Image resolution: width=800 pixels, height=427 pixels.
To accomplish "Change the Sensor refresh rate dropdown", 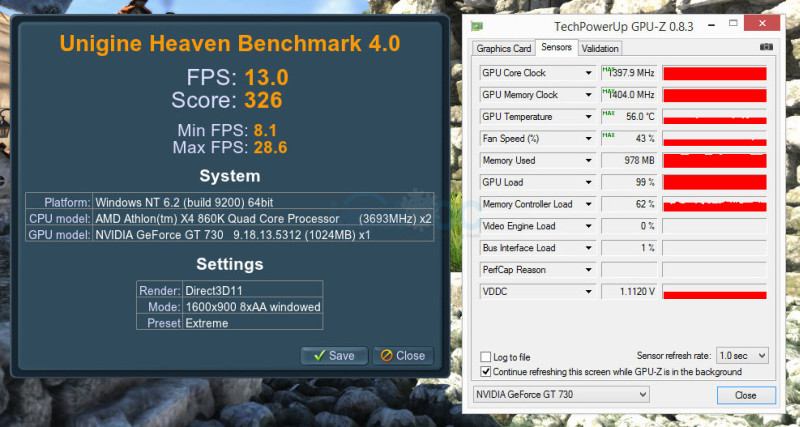I will pos(742,356).
